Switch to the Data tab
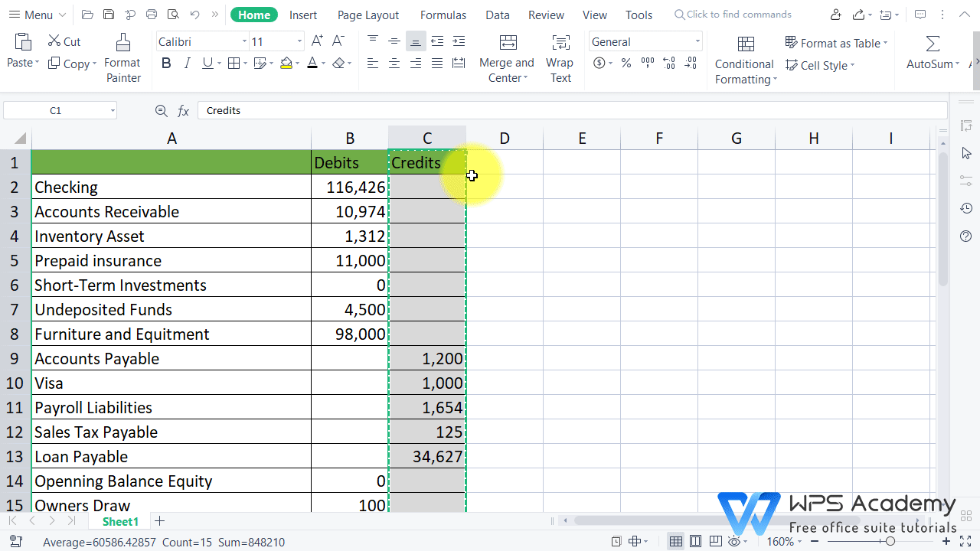This screenshot has width=980, height=551. point(498,15)
